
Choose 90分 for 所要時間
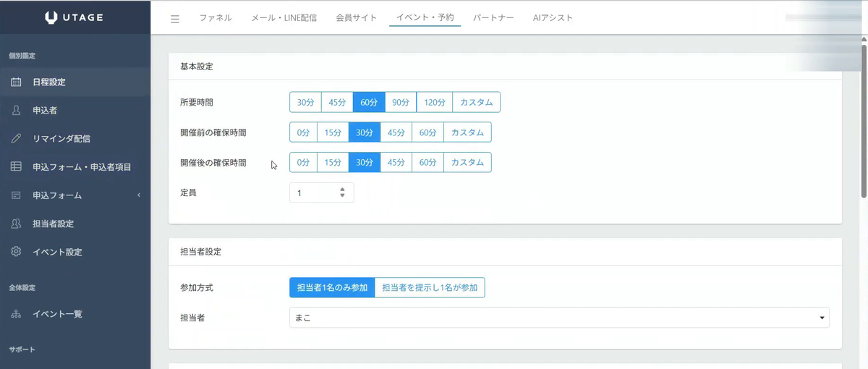[401, 102]
